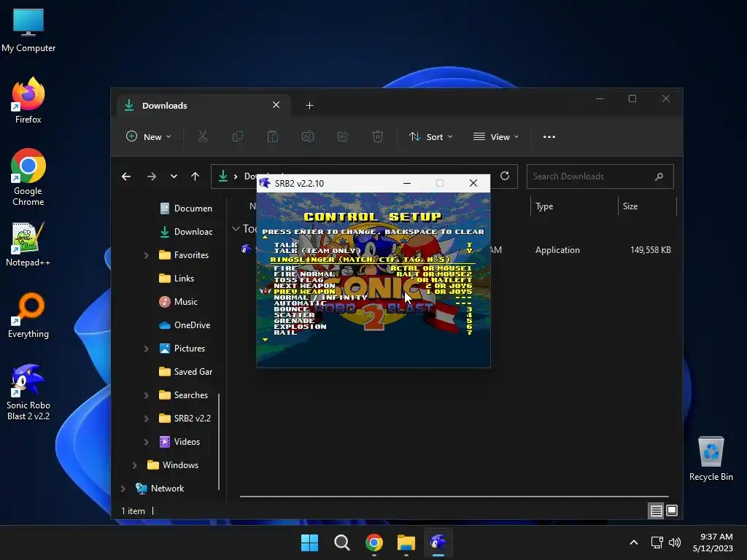Minimize the SRB2 v2.2.10 window
This screenshot has height=560, width=747.
tap(407, 183)
